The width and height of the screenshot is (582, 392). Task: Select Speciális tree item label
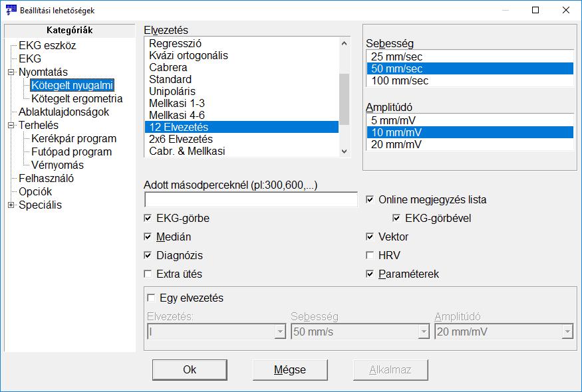(x=40, y=205)
